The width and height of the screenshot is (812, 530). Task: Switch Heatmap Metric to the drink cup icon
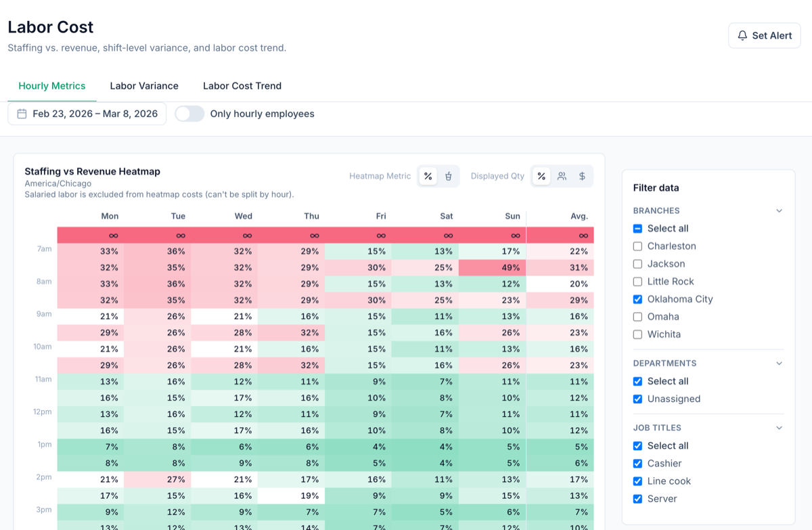click(448, 176)
